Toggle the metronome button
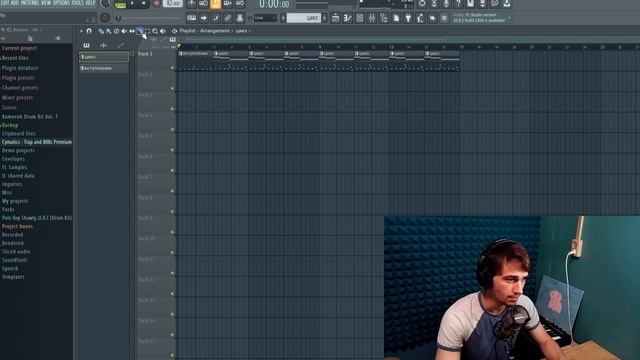The width and height of the screenshot is (640, 360). [191, 4]
